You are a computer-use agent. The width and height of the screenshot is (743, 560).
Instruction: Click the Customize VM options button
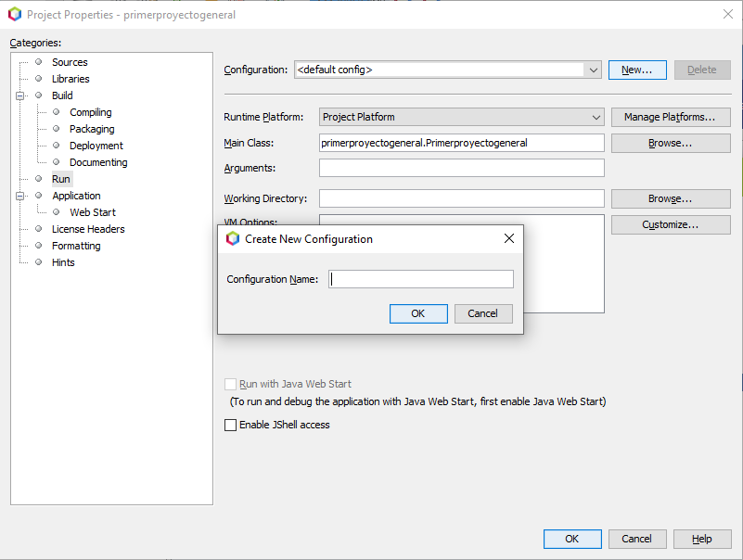(x=670, y=225)
